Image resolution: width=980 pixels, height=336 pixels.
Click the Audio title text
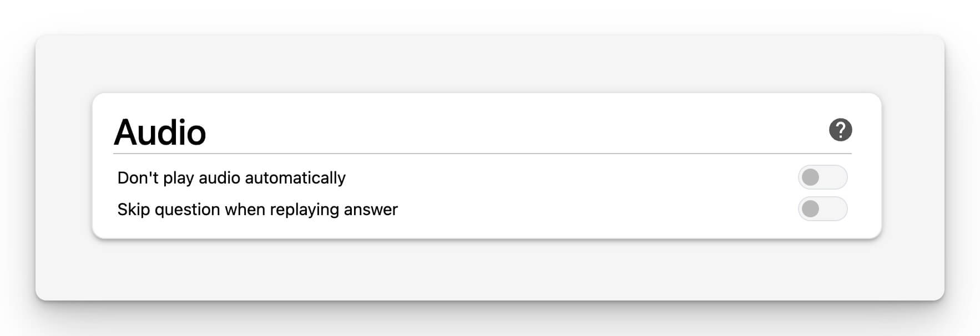(160, 133)
